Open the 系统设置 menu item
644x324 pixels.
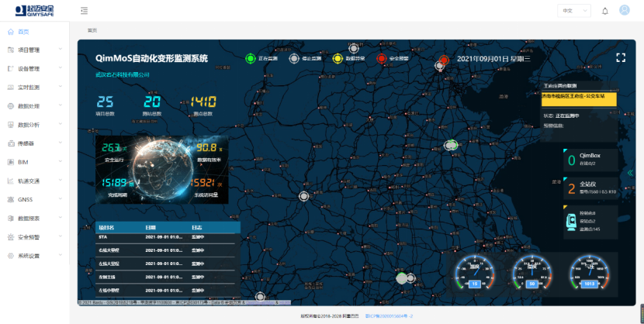[x=34, y=256]
